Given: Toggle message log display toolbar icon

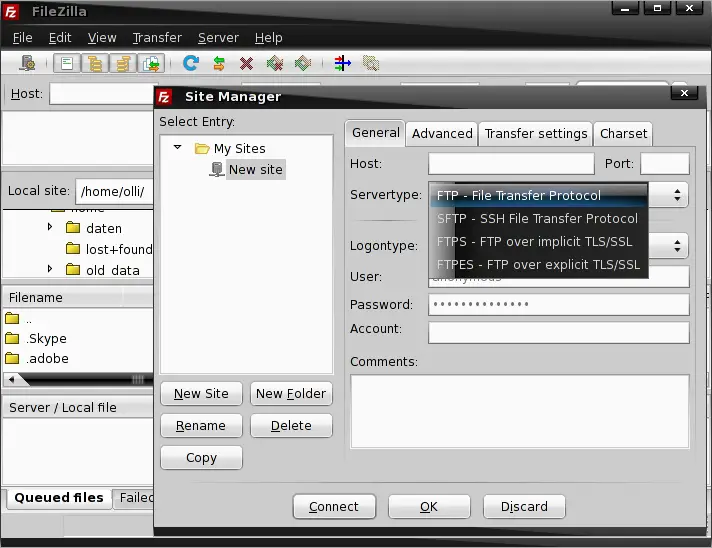Looking at the screenshot, I should (x=67, y=63).
